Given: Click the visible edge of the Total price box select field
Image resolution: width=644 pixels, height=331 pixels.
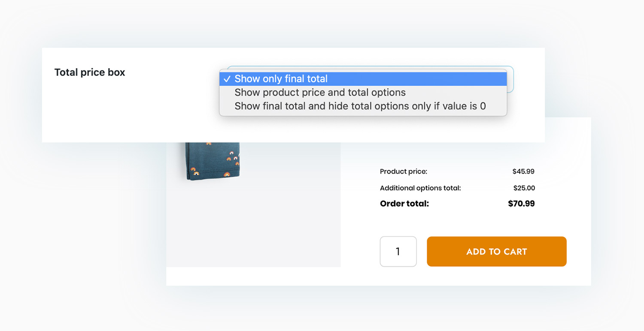Looking at the screenshot, I should pos(510,79).
